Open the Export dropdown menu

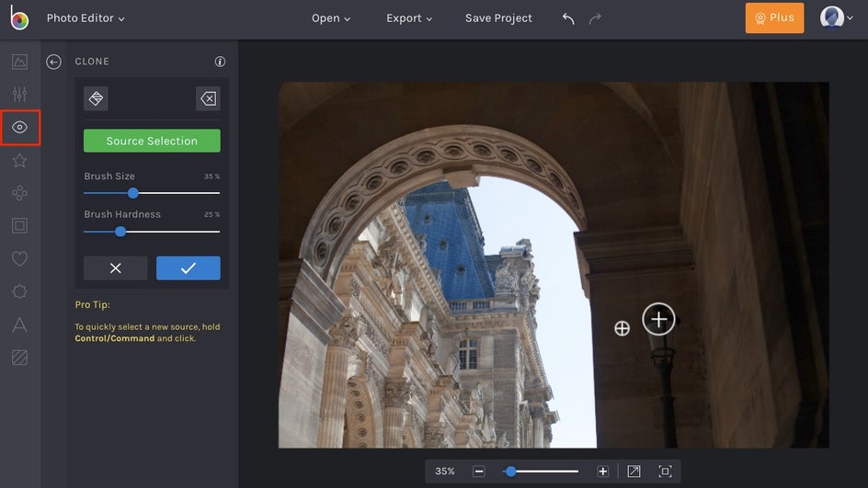[408, 18]
